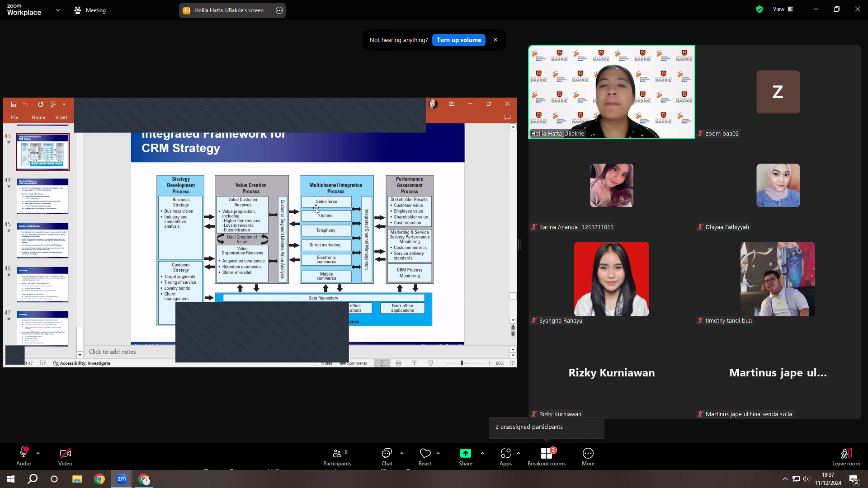Toggle the Comments pane from status bar
The width and height of the screenshot is (868, 488).
point(354,363)
